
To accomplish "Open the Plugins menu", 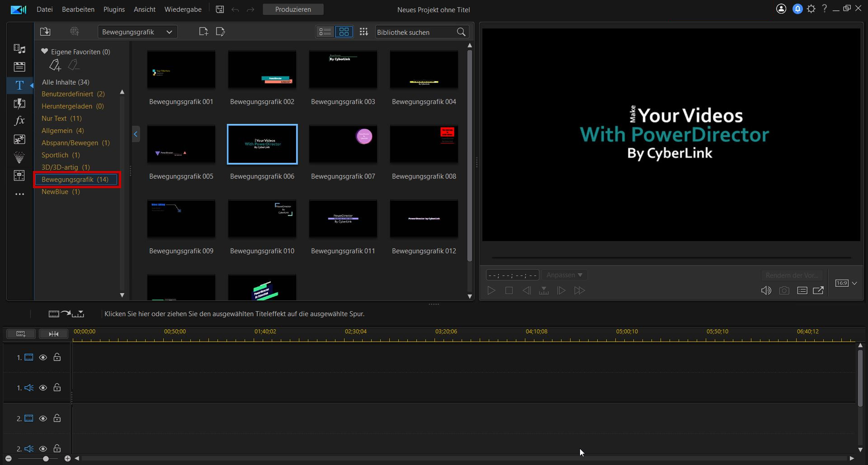I will 114,9.
